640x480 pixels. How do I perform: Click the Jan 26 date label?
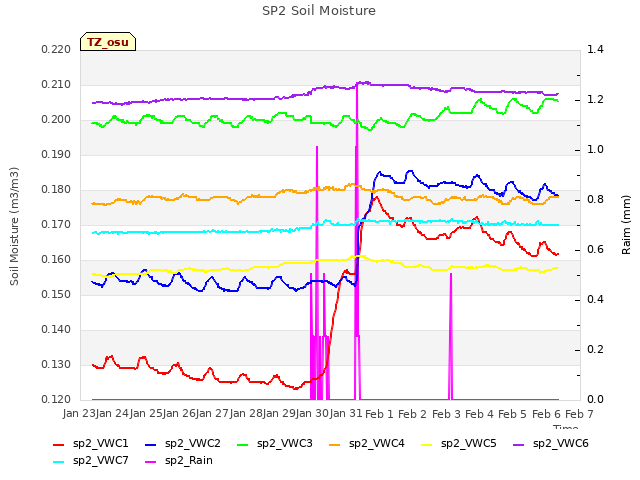click(x=179, y=414)
